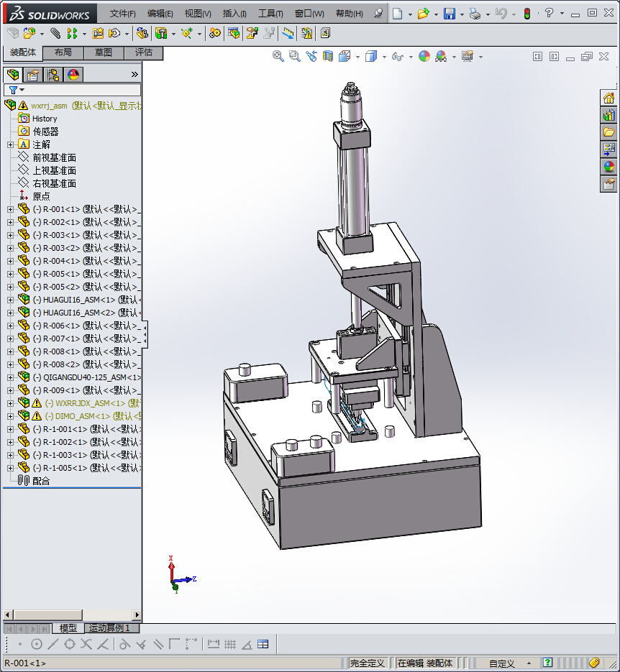Click the pushpin icon beside the menu bar

[x=378, y=13]
